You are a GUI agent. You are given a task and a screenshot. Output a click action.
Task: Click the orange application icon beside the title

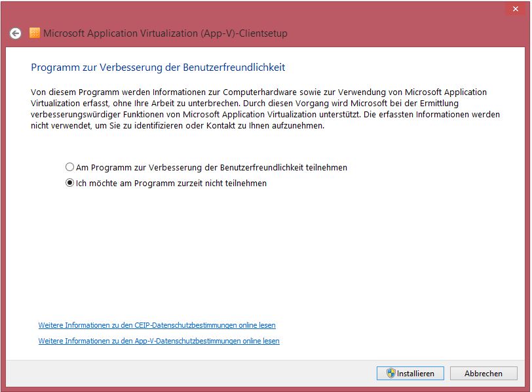pyautogui.click(x=34, y=31)
